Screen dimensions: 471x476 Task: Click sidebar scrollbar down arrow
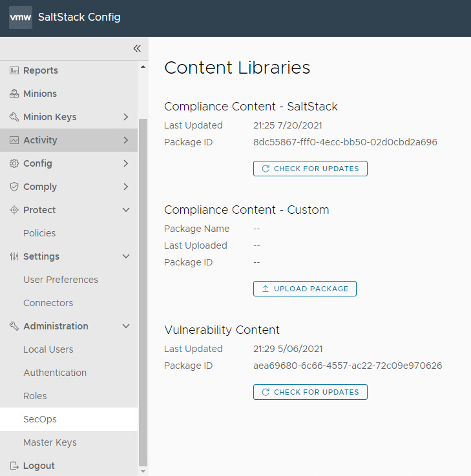tap(143, 471)
